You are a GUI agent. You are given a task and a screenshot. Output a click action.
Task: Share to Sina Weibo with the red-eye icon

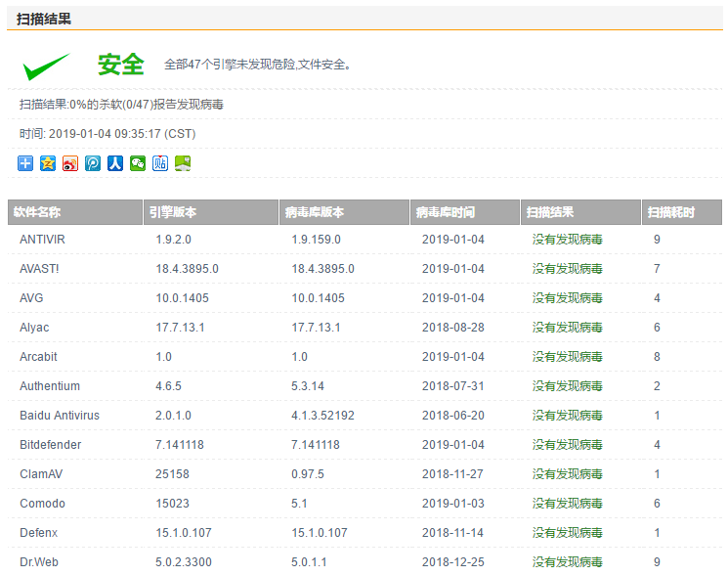click(70, 163)
